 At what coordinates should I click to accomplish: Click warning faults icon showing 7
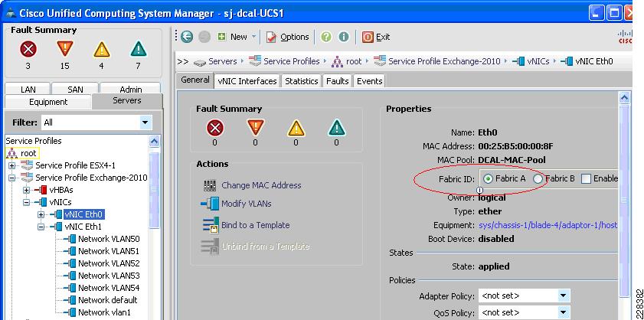pos(139,50)
